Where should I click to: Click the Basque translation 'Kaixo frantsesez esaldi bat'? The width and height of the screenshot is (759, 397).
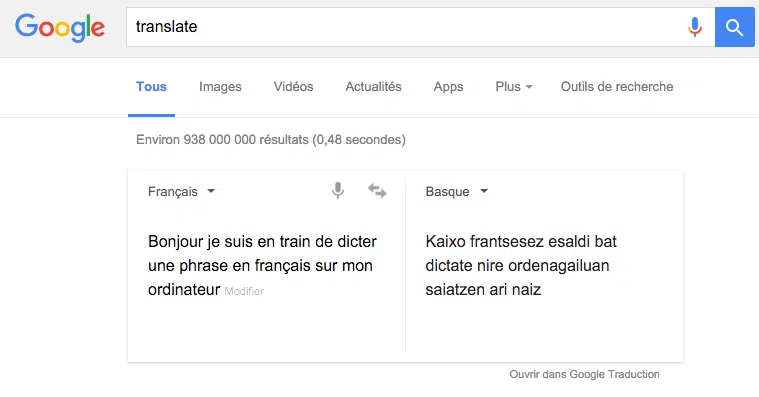coord(521,241)
